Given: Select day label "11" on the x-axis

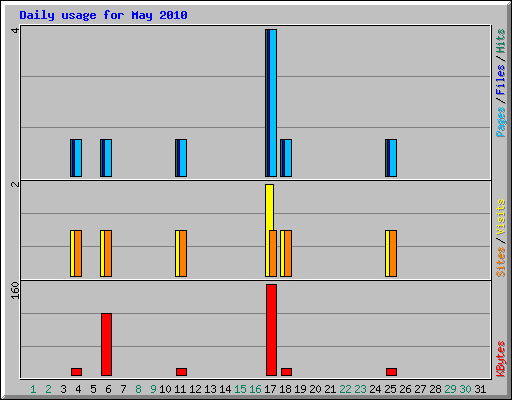Looking at the screenshot, I should click(180, 389).
